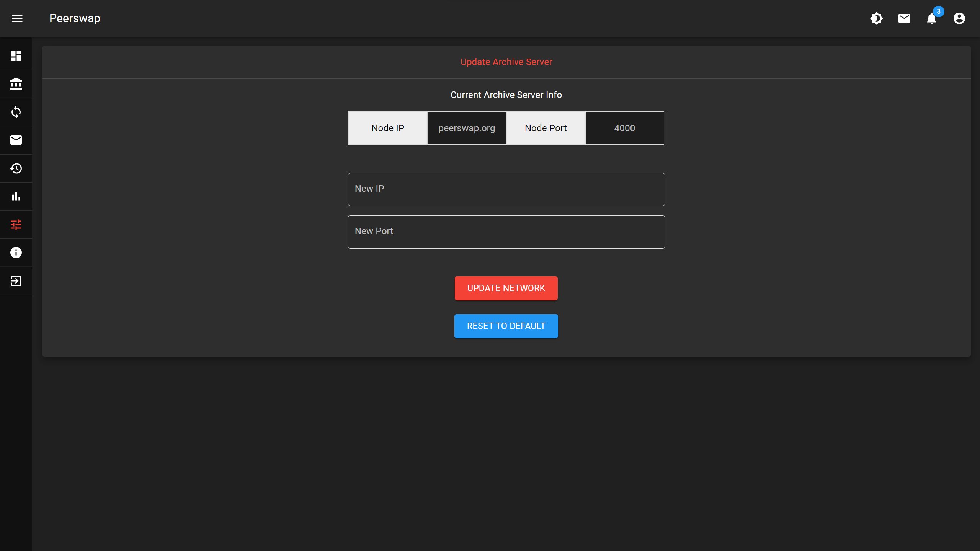The image size is (980, 551).
Task: Open the bank sidebar icon
Action: coord(16,84)
